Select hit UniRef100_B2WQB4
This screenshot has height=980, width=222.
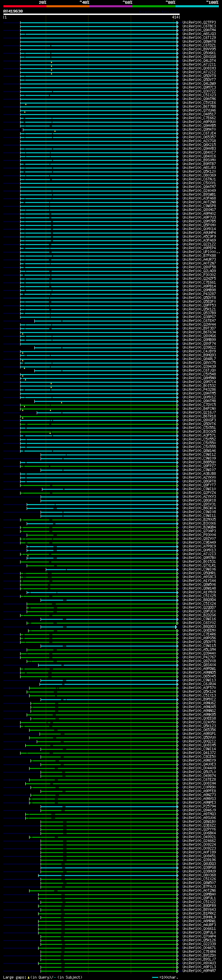click(x=199, y=527)
